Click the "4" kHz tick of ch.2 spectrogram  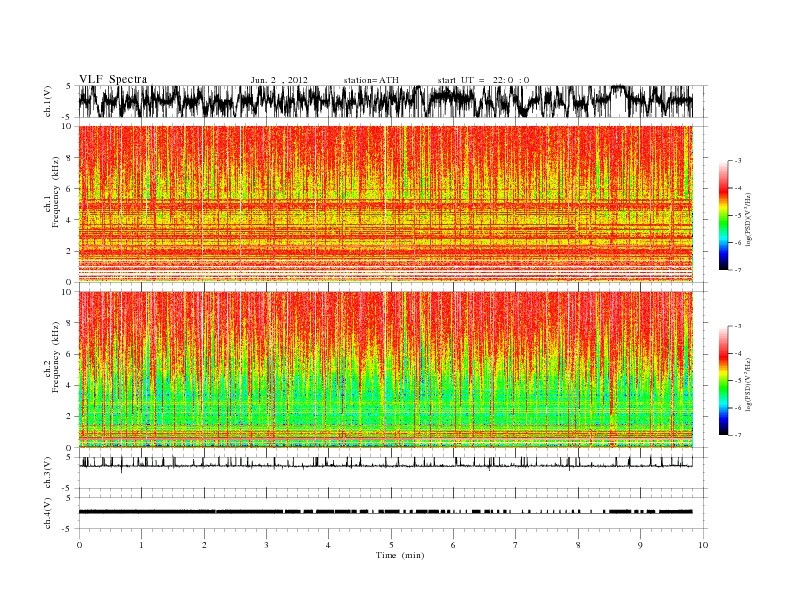click(69, 386)
